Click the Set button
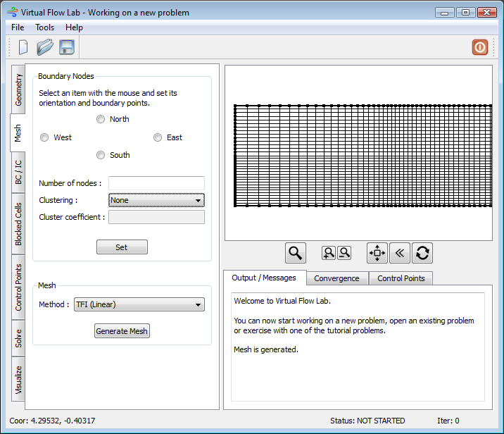Image resolution: width=504 pixels, height=434 pixels. (x=122, y=247)
